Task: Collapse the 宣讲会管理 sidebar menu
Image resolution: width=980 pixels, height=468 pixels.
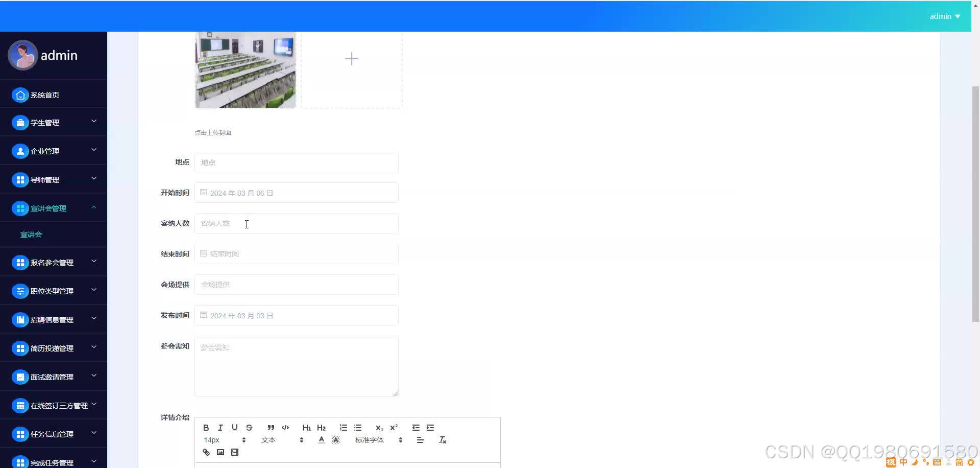Action: click(54, 208)
